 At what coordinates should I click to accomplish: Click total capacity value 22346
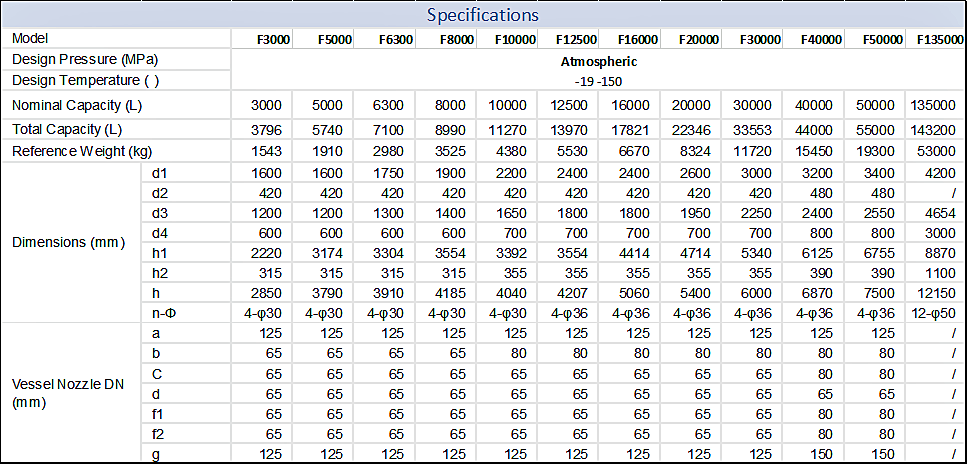[x=691, y=130]
